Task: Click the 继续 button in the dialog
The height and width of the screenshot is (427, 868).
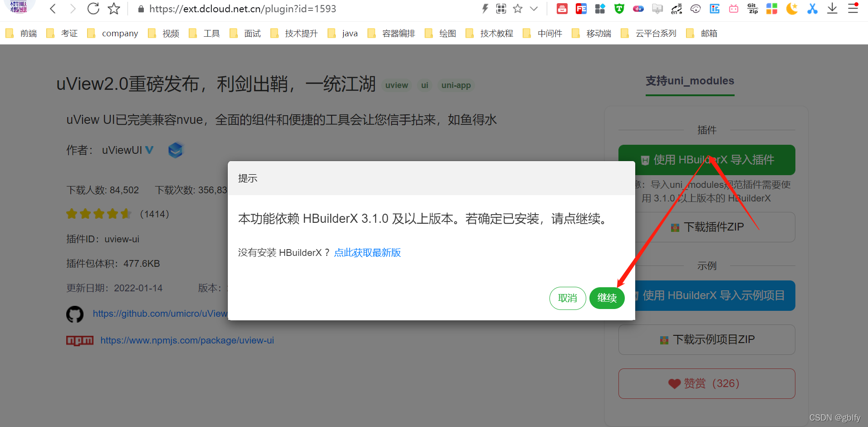Action: click(607, 298)
